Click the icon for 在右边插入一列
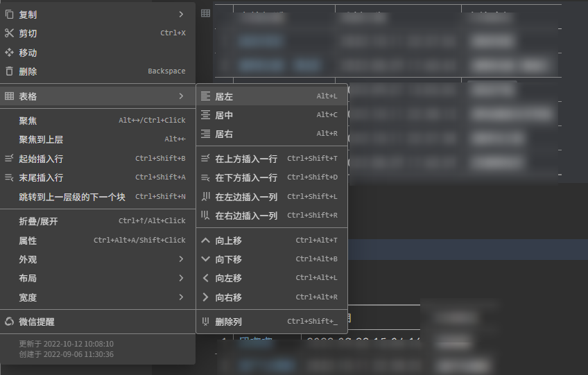The image size is (588, 375). (205, 216)
